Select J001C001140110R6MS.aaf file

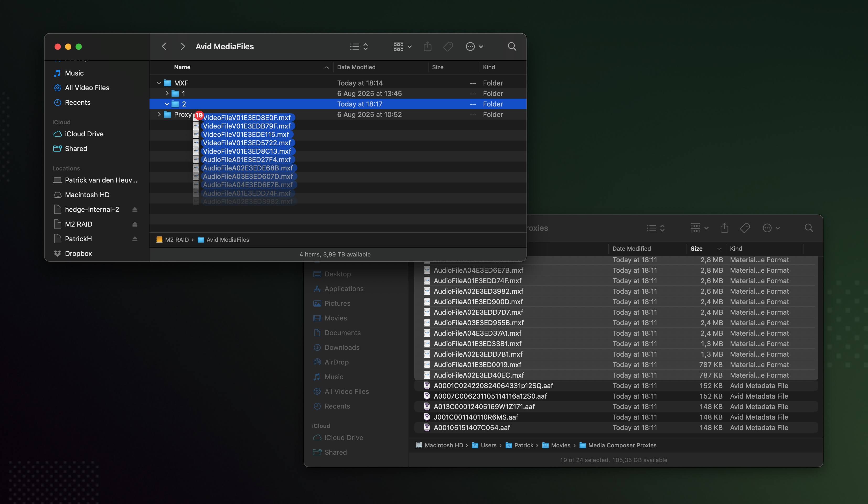(616, 417)
